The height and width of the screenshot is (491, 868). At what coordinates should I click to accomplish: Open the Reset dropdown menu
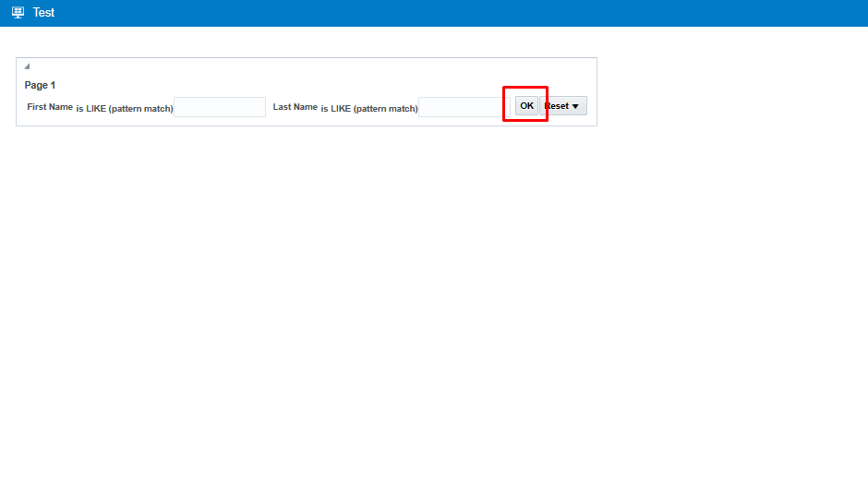pyautogui.click(x=563, y=106)
